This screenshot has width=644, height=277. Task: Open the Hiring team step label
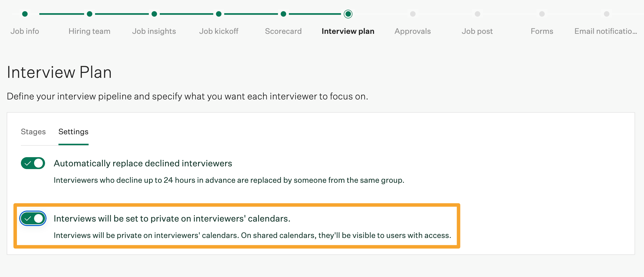(90, 31)
